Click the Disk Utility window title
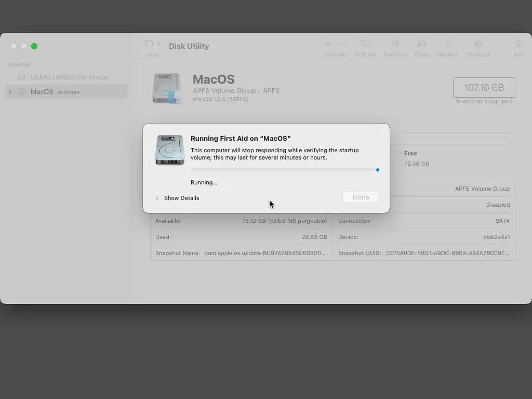The image size is (532, 399). [x=189, y=46]
